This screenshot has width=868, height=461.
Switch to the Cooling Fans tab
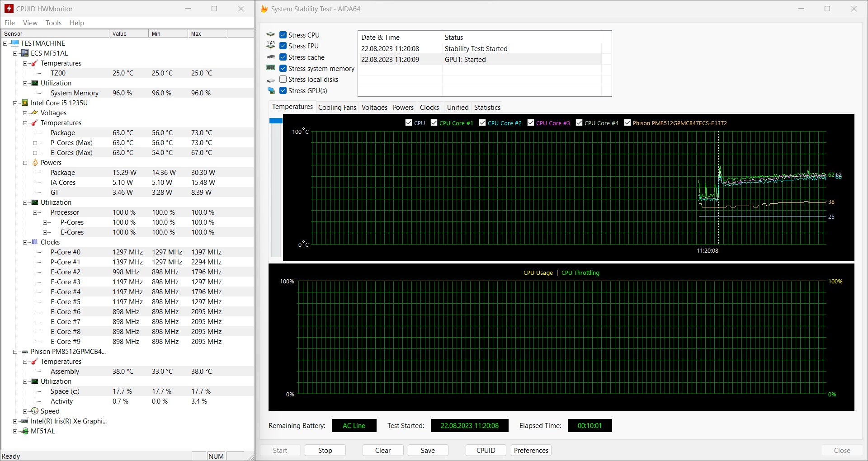click(x=337, y=108)
